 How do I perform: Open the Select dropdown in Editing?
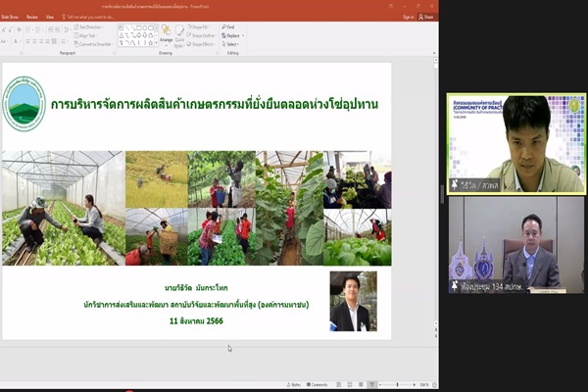click(x=230, y=44)
